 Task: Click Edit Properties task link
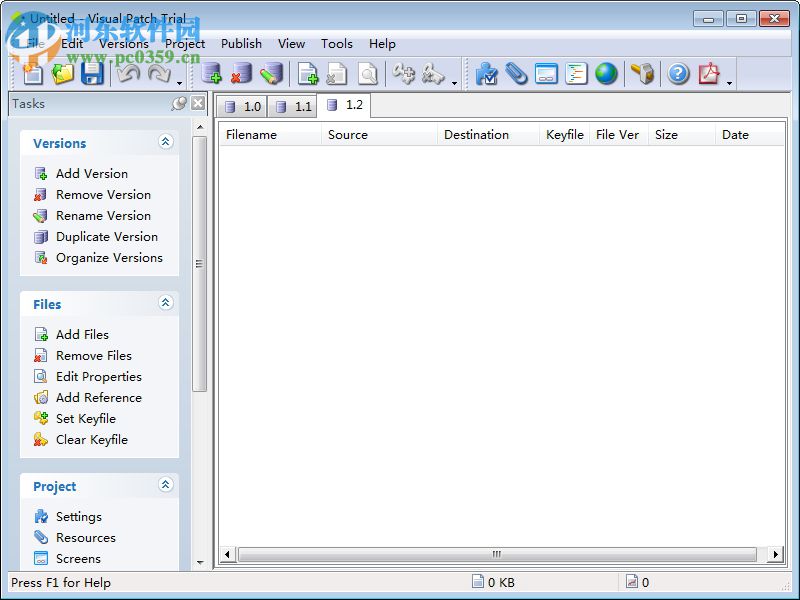99,377
